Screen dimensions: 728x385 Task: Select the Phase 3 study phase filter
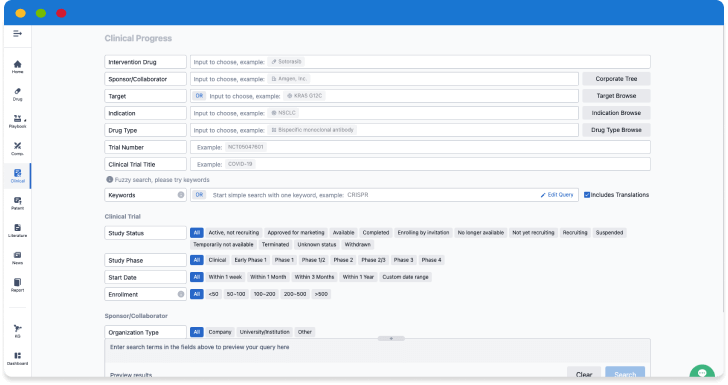tap(403, 260)
